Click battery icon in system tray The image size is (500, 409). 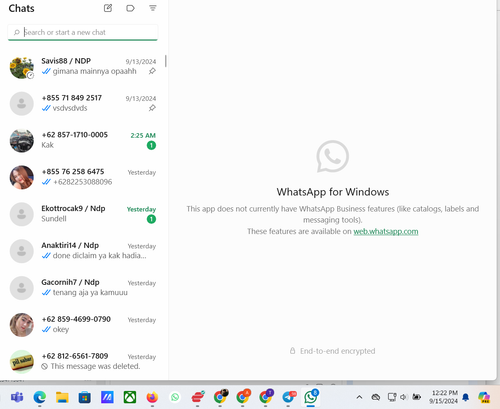click(x=416, y=397)
